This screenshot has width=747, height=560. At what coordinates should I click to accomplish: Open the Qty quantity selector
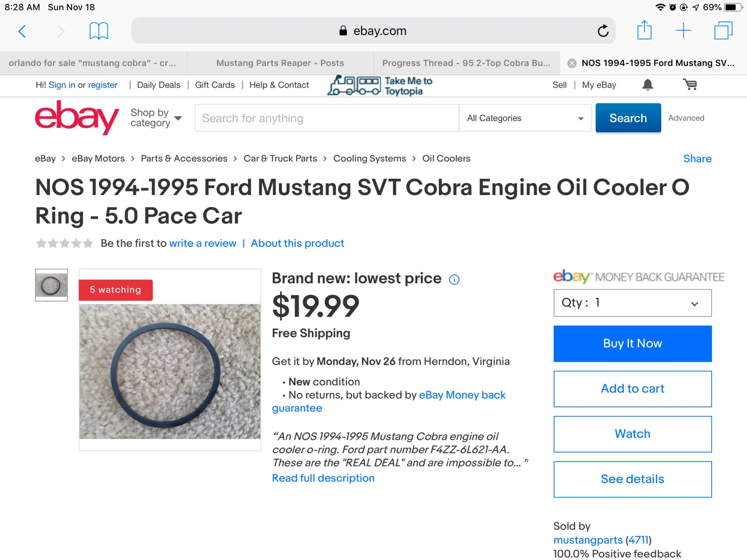tap(633, 303)
